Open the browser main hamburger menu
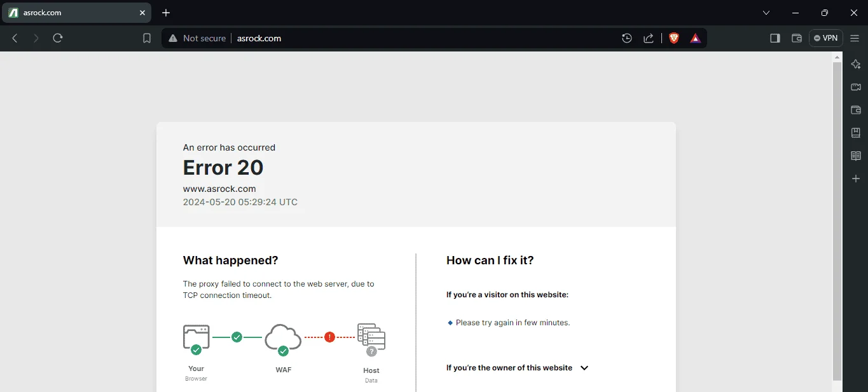Image resolution: width=868 pixels, height=392 pixels. point(855,38)
